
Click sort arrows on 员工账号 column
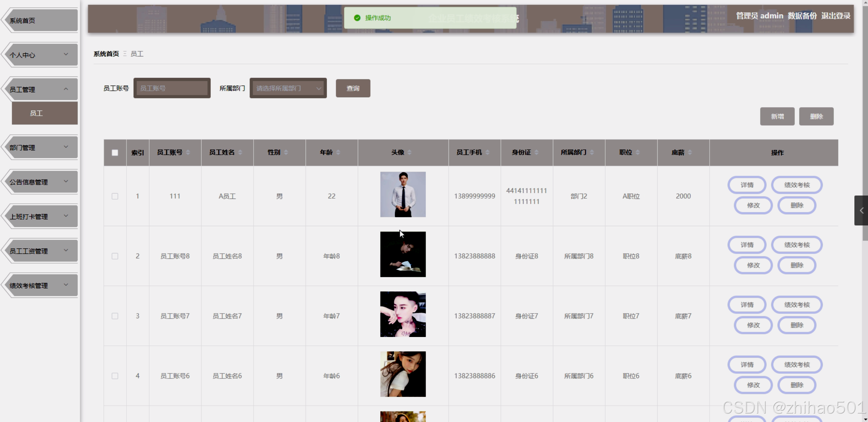[x=188, y=152]
